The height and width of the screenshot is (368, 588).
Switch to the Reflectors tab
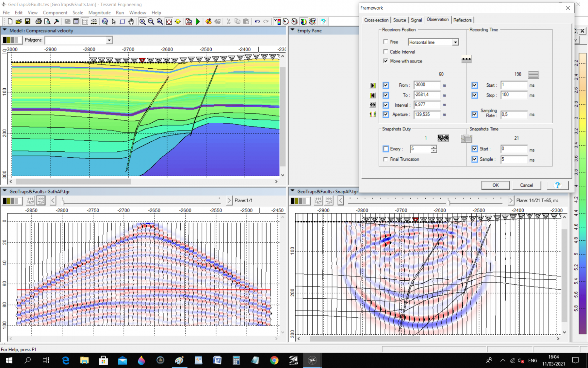coord(462,20)
